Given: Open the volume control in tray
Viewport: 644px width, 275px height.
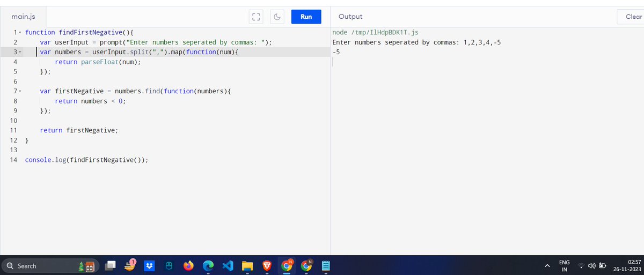Looking at the screenshot, I should pos(592,265).
